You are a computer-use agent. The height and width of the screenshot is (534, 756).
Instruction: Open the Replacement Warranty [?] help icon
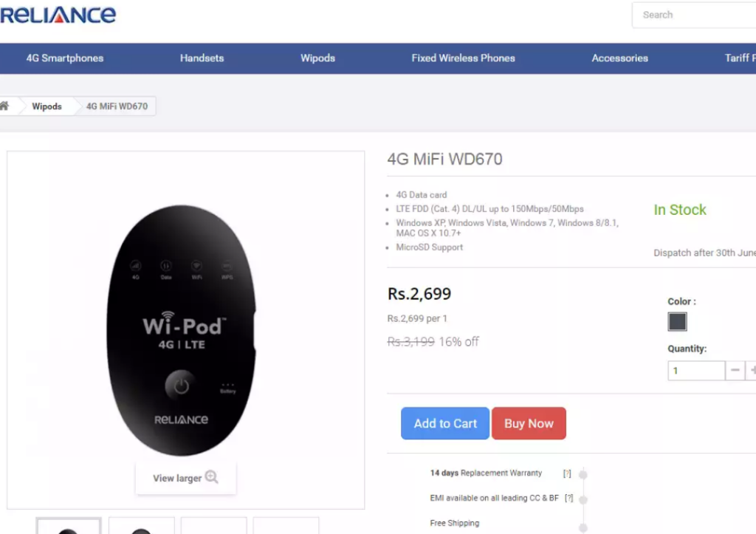pos(566,473)
